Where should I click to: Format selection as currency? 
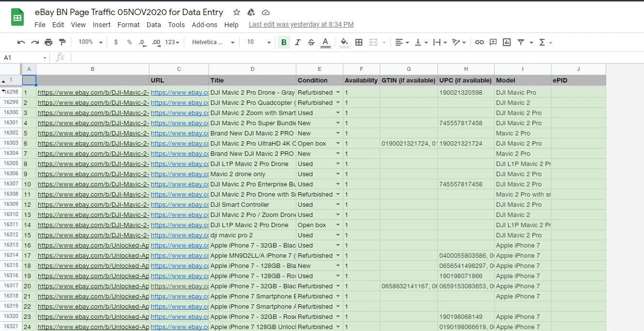pos(116,42)
